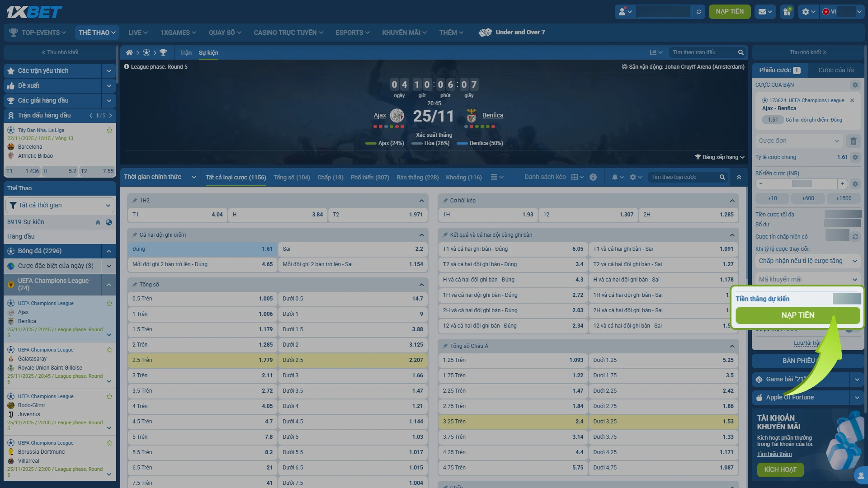Collapse the Bóng đá (2296) section
The height and width of the screenshot is (488, 868).
(108, 251)
